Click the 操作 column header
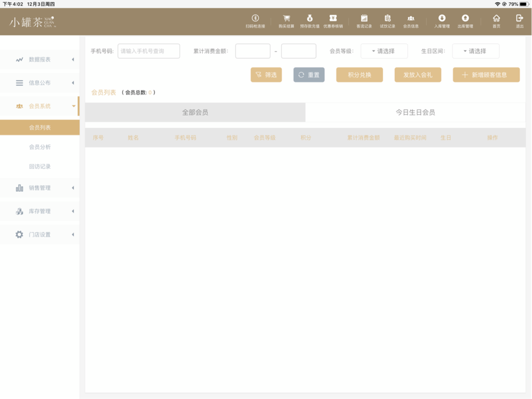Viewport: 532px width, 399px height. [x=492, y=137]
